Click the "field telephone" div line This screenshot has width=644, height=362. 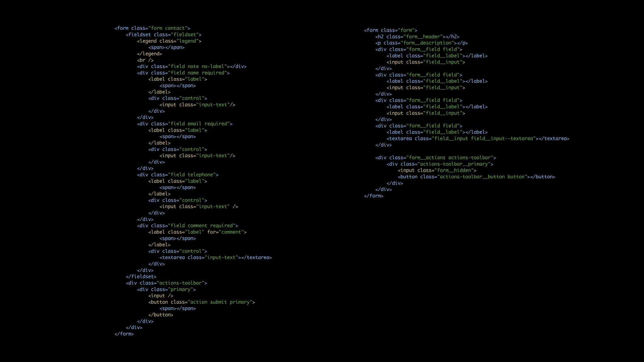click(x=177, y=175)
